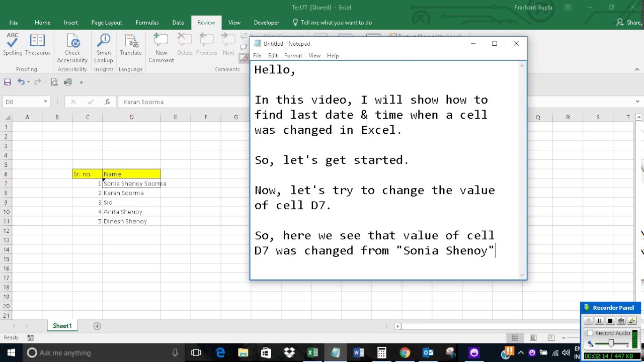Click the highlighter tool in Recorder Panel

coord(632,321)
